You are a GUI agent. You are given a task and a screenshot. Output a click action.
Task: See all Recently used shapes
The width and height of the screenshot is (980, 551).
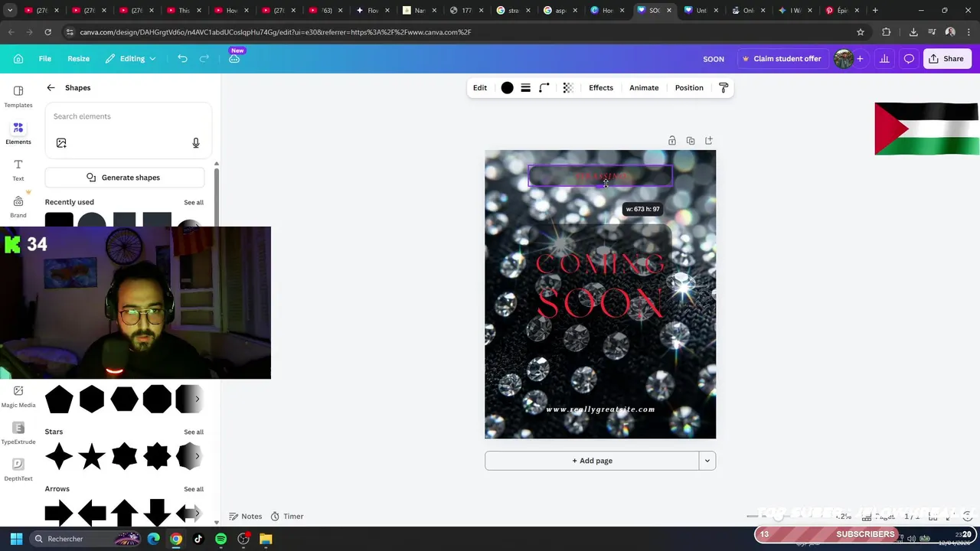tap(194, 203)
